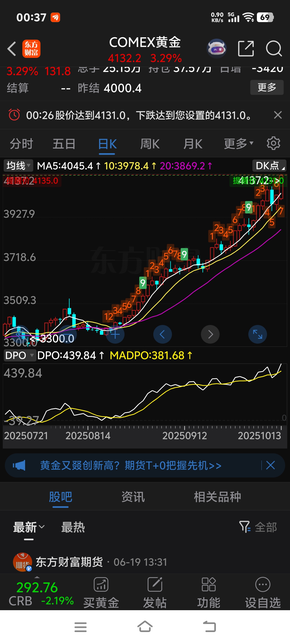
Task: Select the 日K chart tab
Action: pos(107,144)
